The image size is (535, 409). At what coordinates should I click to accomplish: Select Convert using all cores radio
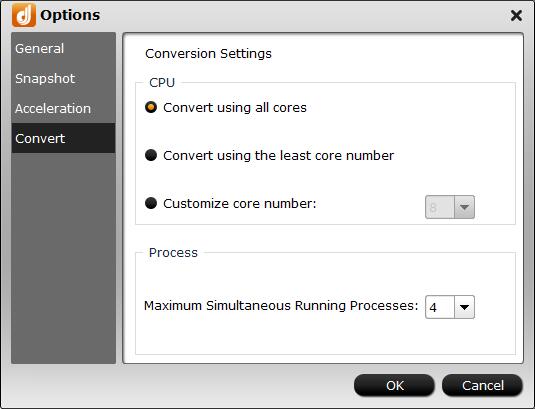151,107
